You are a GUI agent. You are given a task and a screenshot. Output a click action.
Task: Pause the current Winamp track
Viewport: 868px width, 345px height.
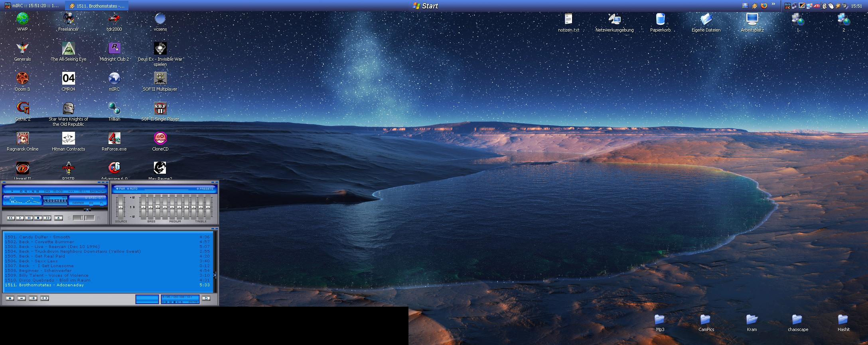tap(29, 218)
